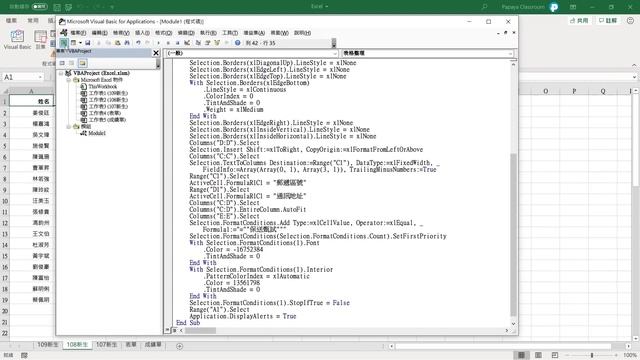The image size is (640, 360).
Task: Open the Debug menu in VBA editor
Action: click(186, 33)
